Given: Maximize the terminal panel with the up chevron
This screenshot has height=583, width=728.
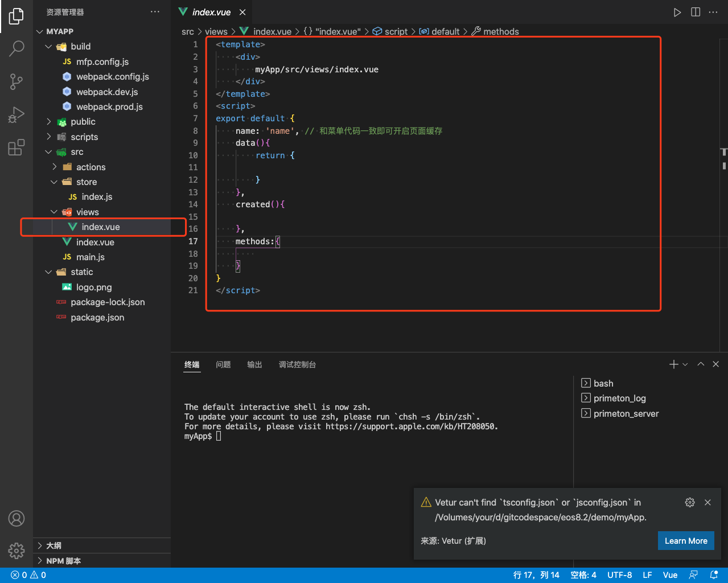Looking at the screenshot, I should point(701,364).
